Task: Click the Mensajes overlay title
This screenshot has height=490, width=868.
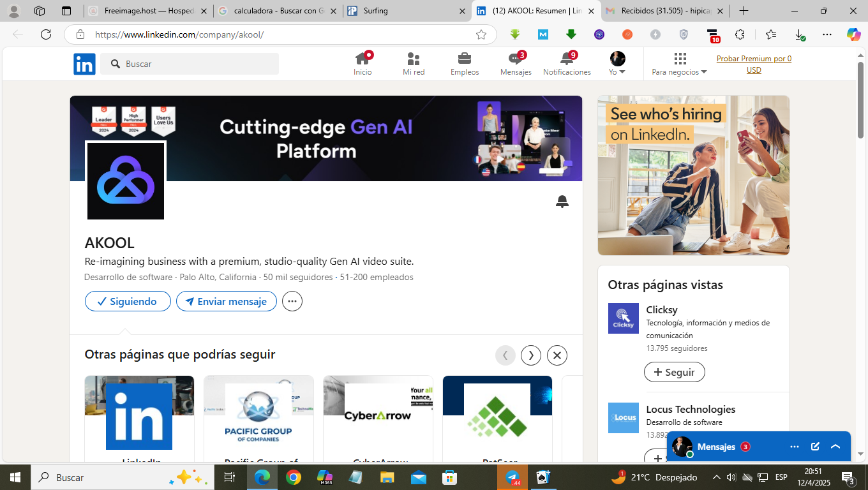Action: pyautogui.click(x=716, y=447)
